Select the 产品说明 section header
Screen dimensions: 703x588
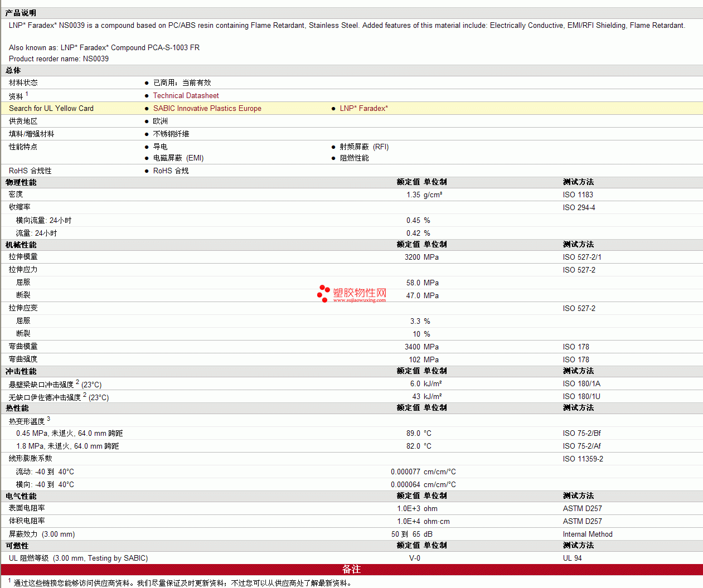pyautogui.click(x=21, y=13)
